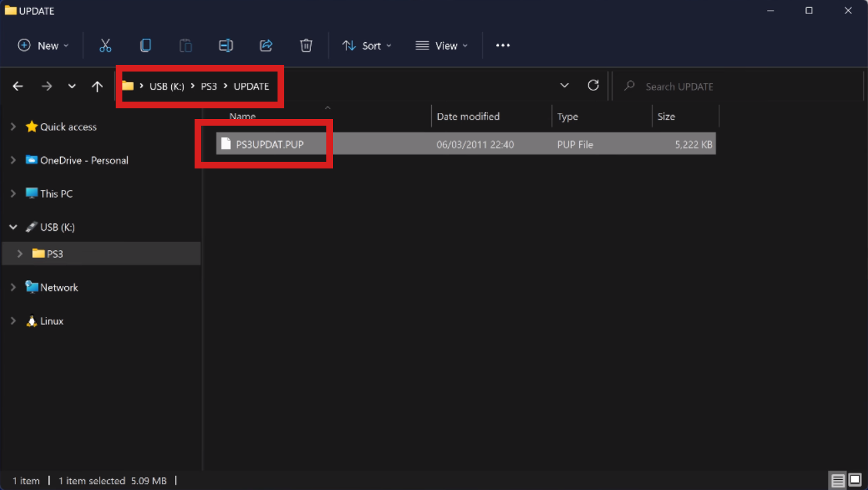This screenshot has height=490, width=868.
Task: Go forward with the right arrow
Action: tap(46, 86)
